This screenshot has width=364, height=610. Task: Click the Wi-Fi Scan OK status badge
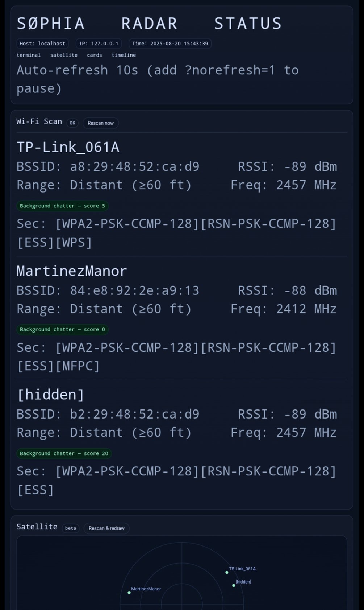(72, 123)
